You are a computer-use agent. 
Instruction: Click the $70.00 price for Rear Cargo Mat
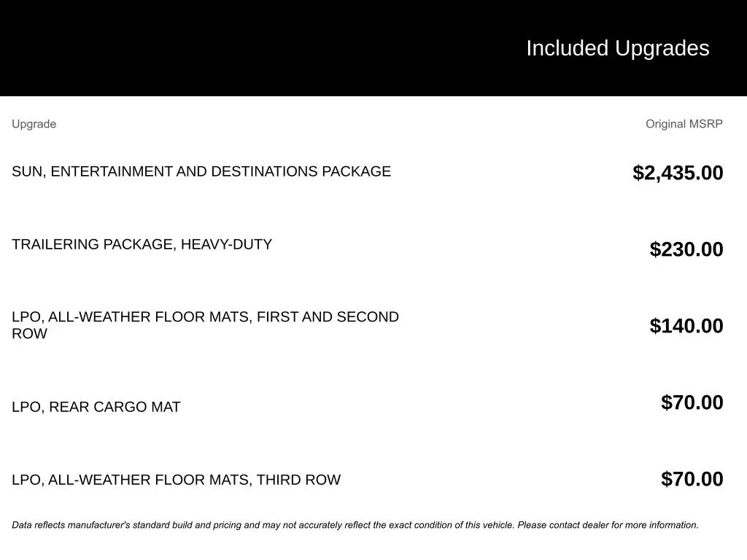(692, 402)
